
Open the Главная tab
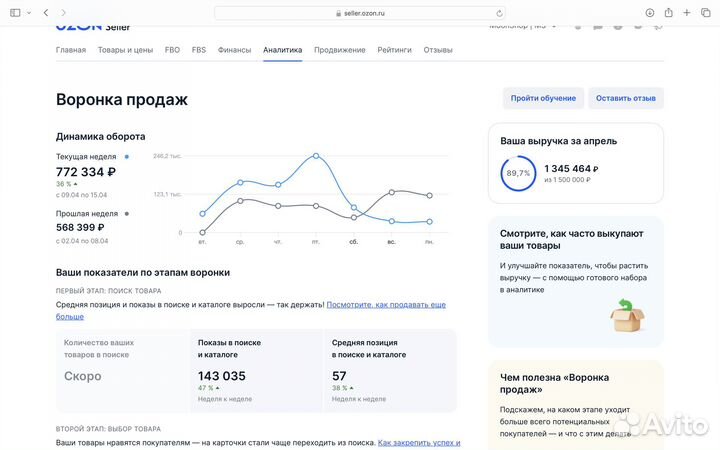(71, 50)
